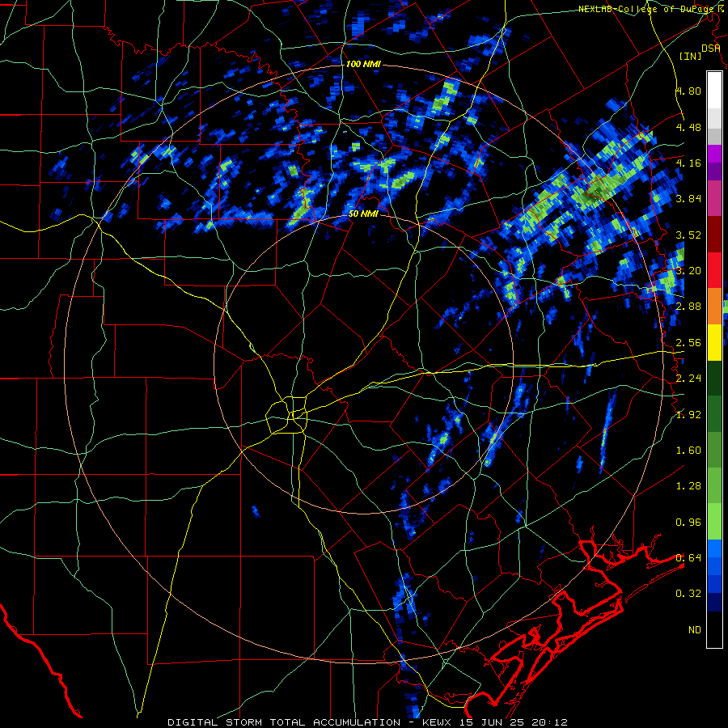Click the [IN] units label
This screenshot has width=728, height=728.
(x=690, y=56)
